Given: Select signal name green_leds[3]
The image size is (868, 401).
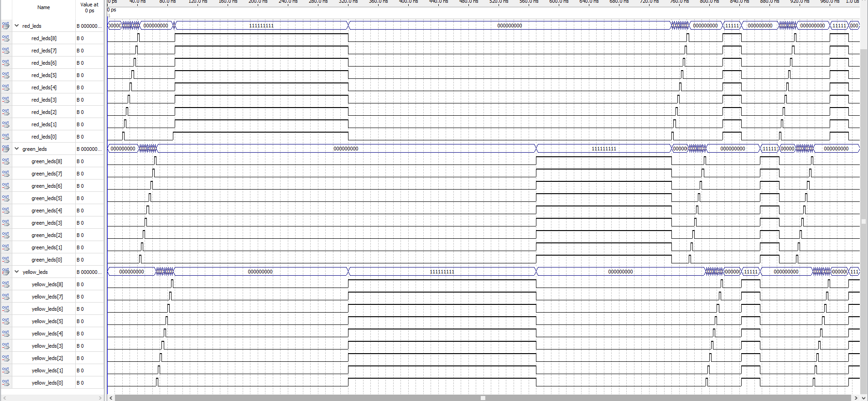Looking at the screenshot, I should (47, 223).
